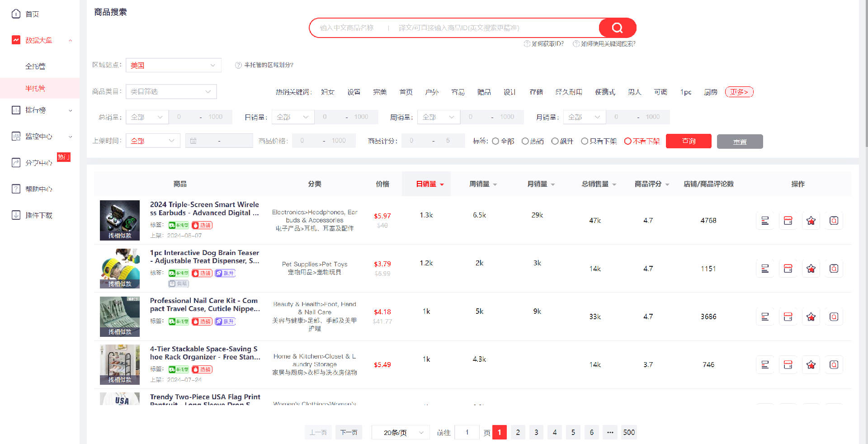Image resolution: width=868 pixels, height=444 pixels.
Task: Favorite the Triple-Screen Earbuds product
Action: (811, 221)
